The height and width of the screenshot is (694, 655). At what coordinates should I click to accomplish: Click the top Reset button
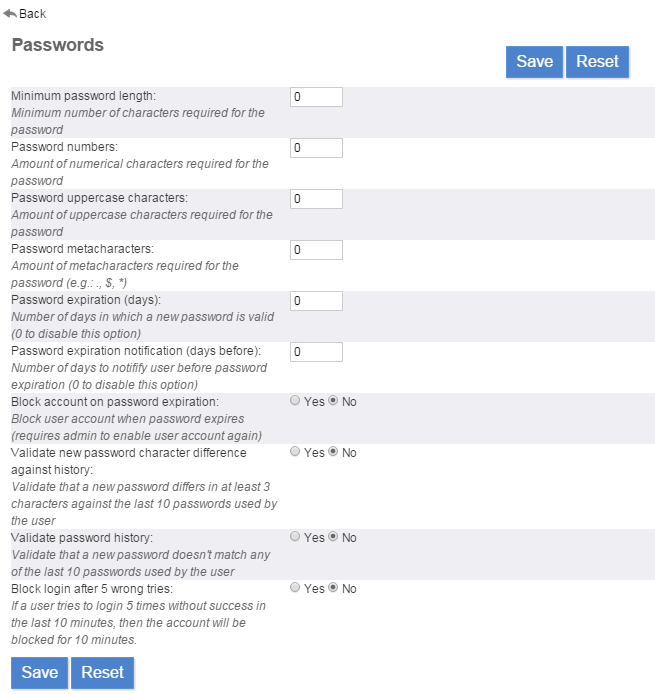(597, 61)
